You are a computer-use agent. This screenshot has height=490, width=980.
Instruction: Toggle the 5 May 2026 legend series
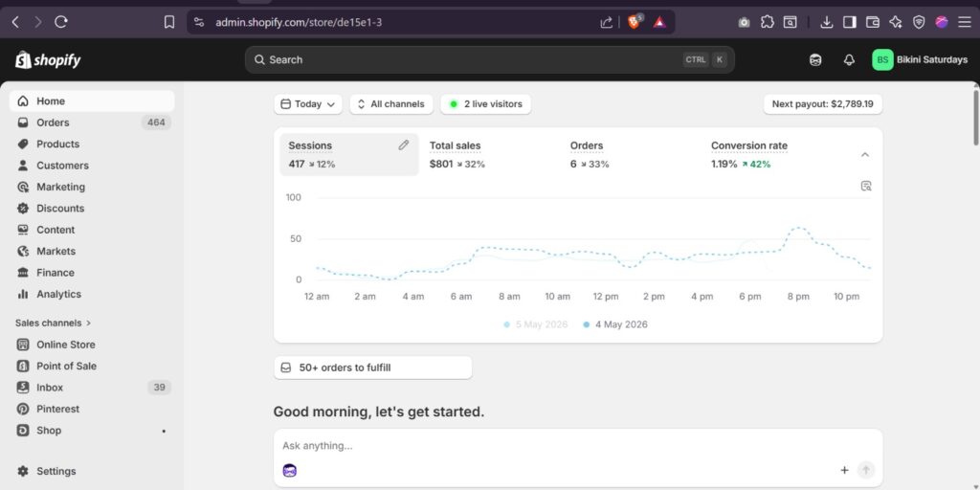(x=536, y=324)
